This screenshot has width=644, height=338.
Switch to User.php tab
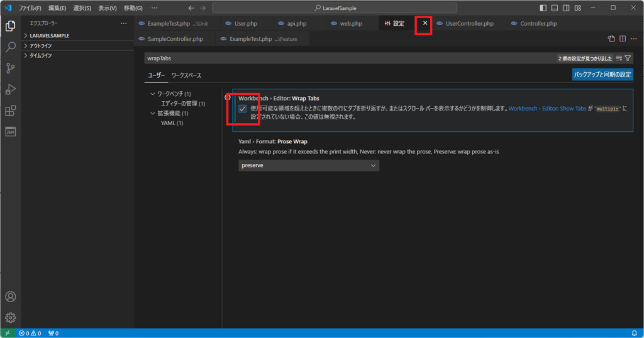pos(246,23)
